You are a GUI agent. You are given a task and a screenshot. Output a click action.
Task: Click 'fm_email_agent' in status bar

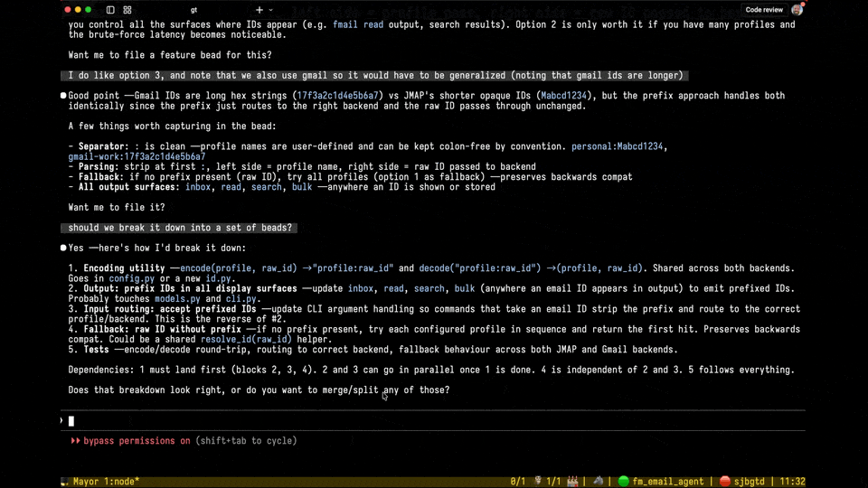[668, 482]
